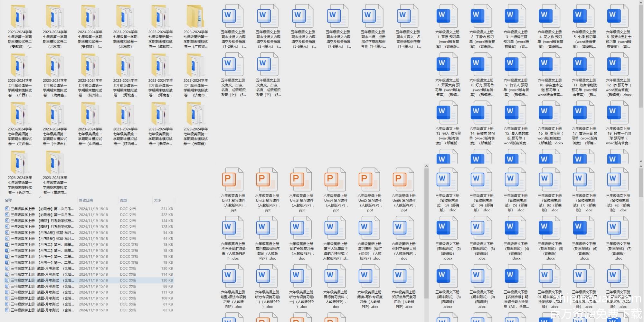Screen dimensions: 644x322
Task: Open 六年级语文上册 1 草原 预习单
Action: [x=448, y=27]
